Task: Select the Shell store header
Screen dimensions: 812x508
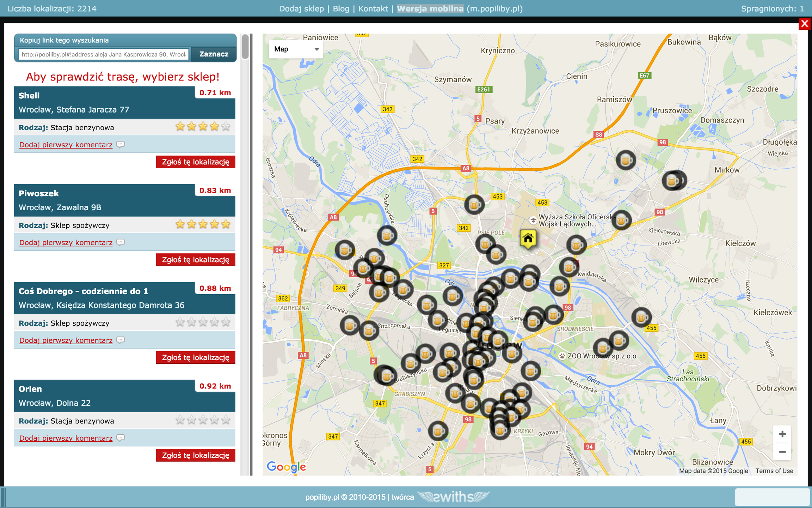Action: click(x=125, y=103)
